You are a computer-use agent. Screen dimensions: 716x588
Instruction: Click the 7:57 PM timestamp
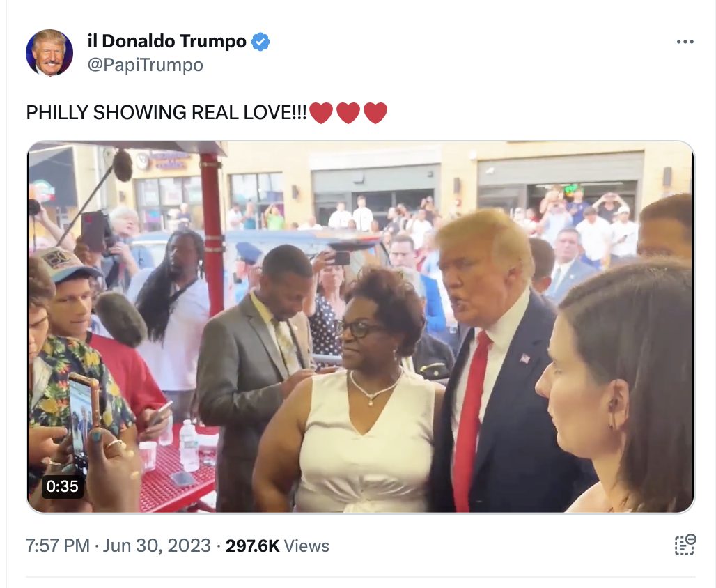coord(58,546)
